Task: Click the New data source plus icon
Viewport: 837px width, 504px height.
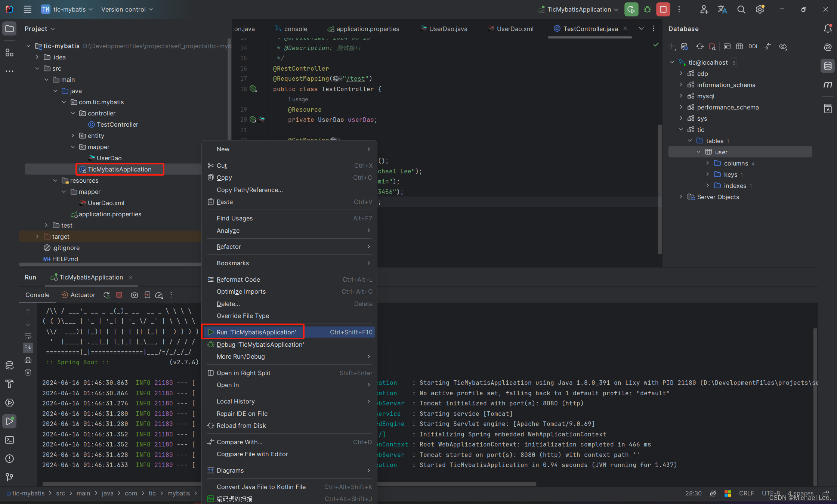Action: point(672,46)
